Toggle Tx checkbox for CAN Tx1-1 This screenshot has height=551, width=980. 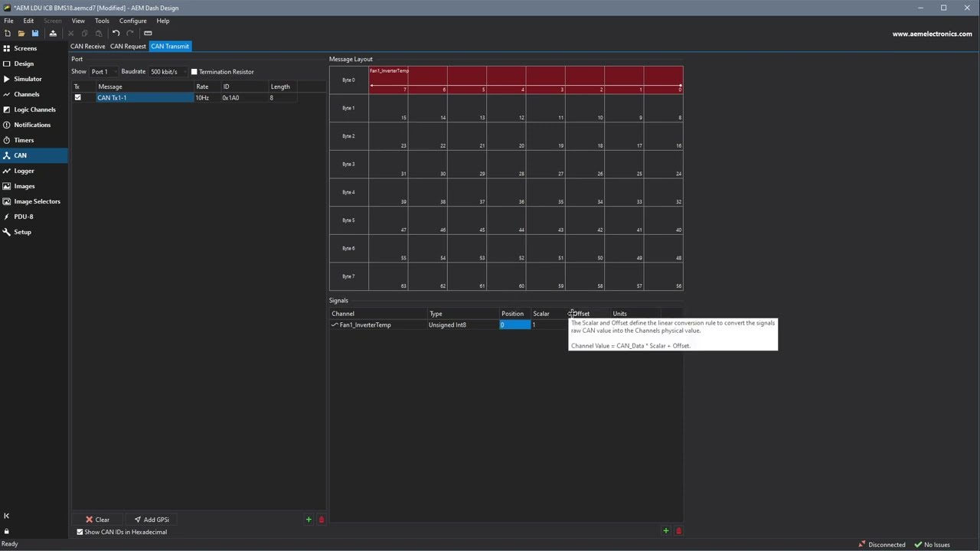tap(77, 98)
